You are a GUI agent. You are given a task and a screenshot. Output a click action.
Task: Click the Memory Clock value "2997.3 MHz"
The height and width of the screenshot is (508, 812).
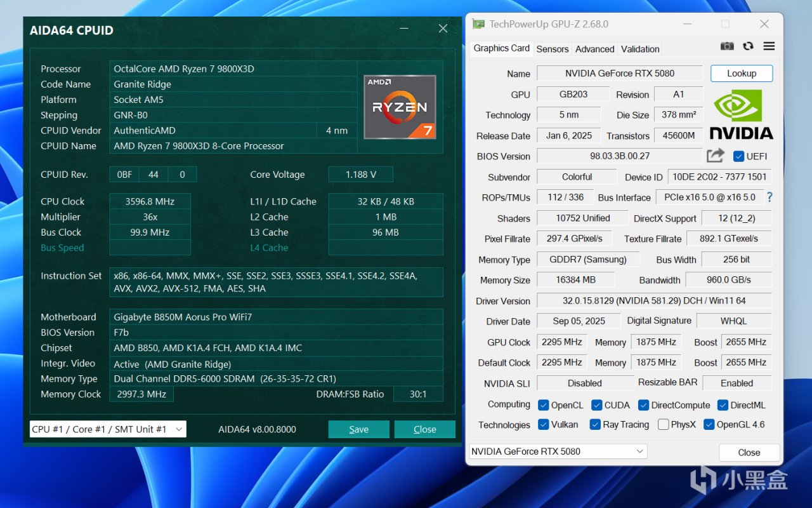point(141,394)
